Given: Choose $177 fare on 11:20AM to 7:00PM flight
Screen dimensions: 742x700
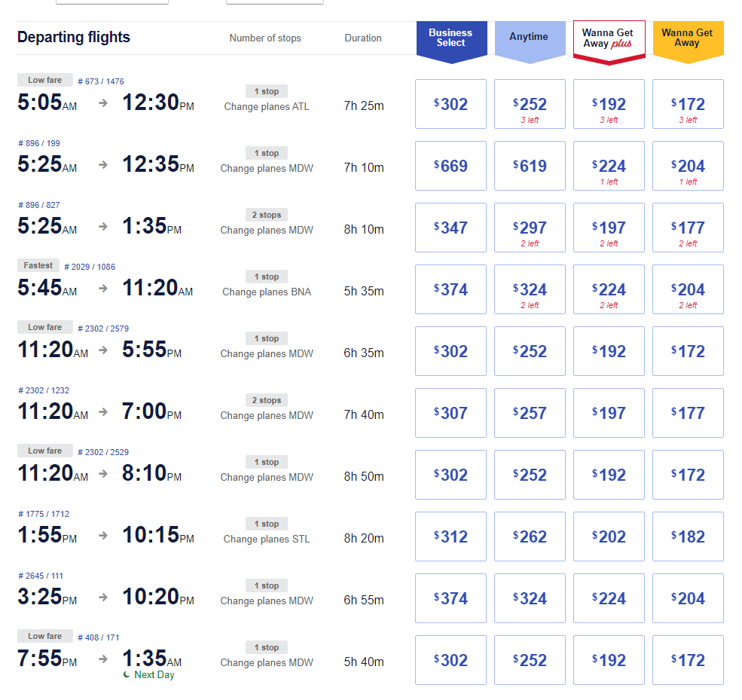Looking at the screenshot, I should pyautogui.click(x=688, y=413).
